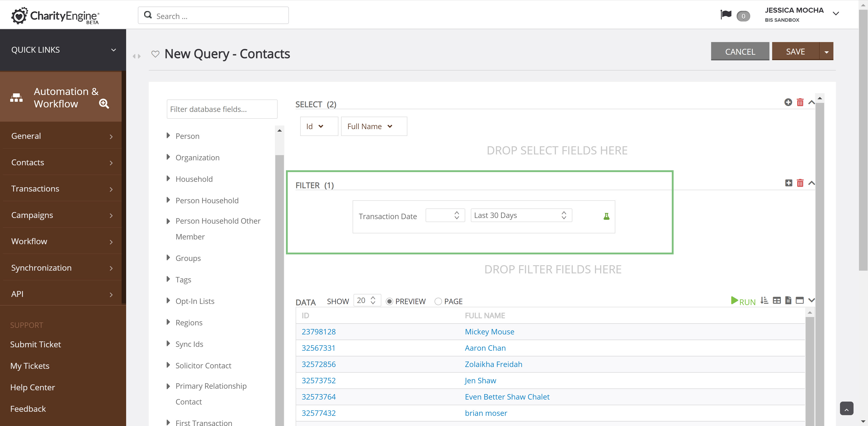Screen dimensions: 868x426
Task: Expand the Person tree node
Action: point(168,135)
